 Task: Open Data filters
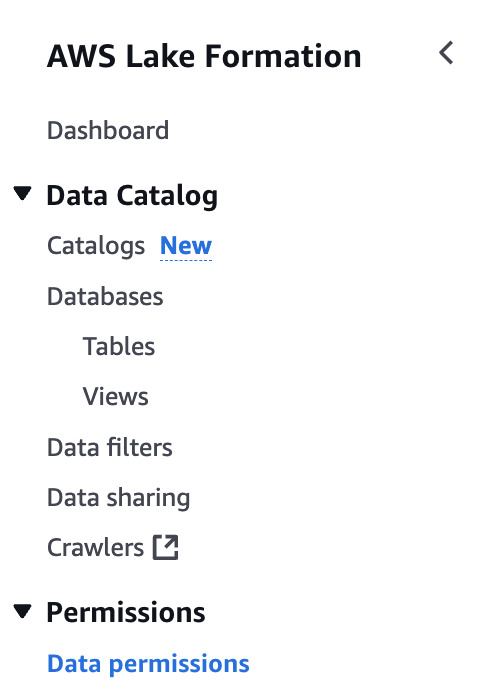(110, 447)
